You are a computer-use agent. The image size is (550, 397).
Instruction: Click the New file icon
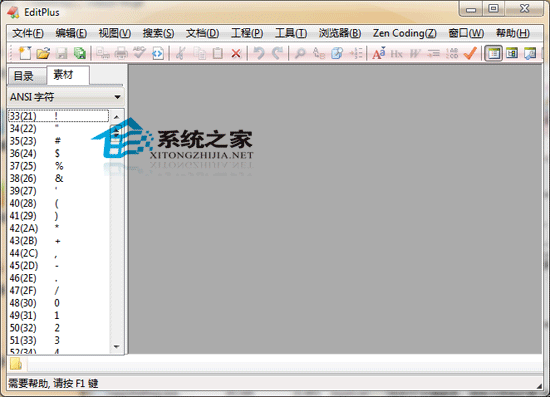click(25, 53)
